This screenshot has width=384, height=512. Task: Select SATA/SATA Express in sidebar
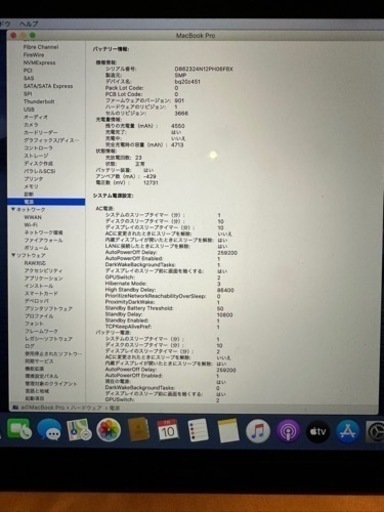(x=48, y=86)
